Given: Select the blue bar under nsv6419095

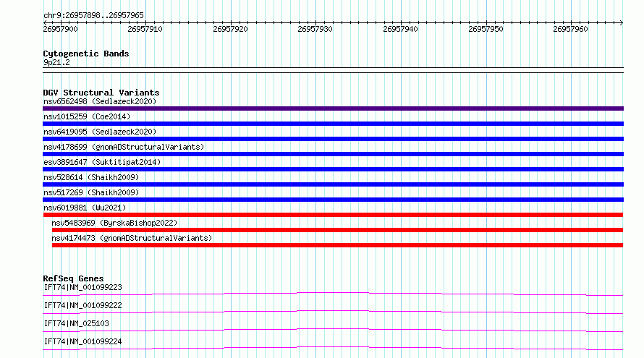Looking at the screenshot, I should click(333, 139).
